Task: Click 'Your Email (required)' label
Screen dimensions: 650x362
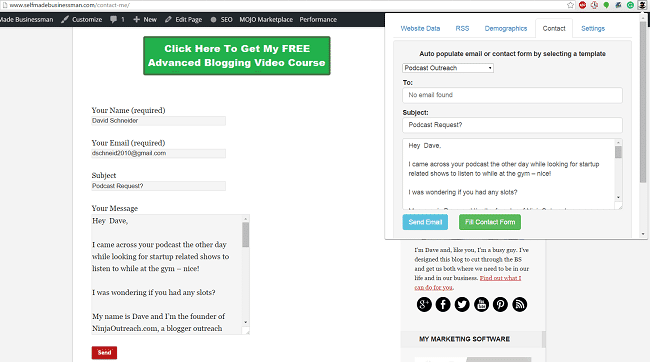Action: pyautogui.click(x=129, y=143)
